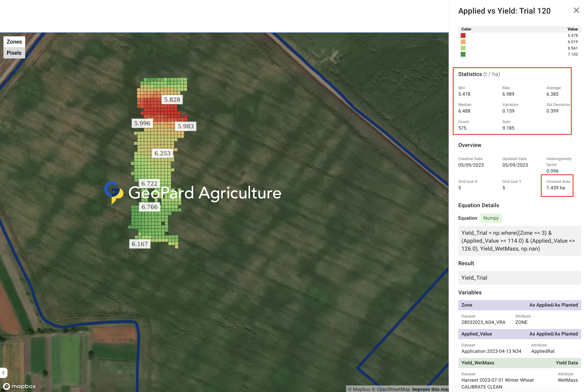Viewport: 584px width, 392px height.
Task: Close the Trial 120 details panel
Action: pyautogui.click(x=576, y=10)
